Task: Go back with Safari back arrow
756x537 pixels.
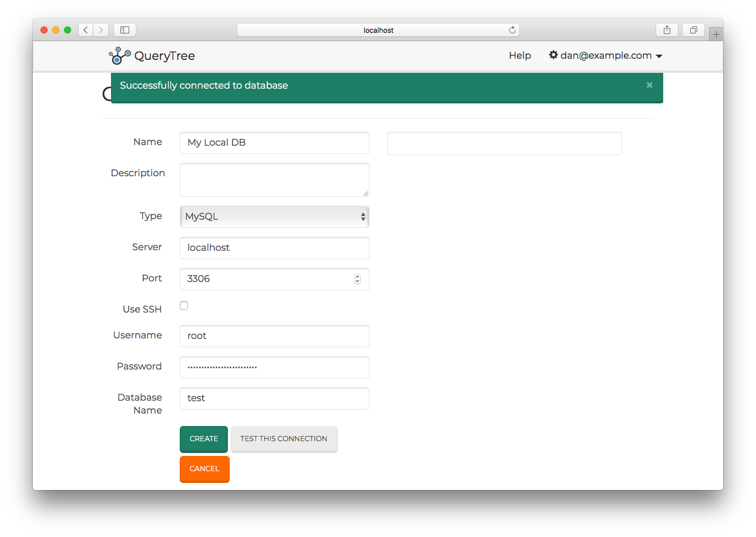Action: coord(86,30)
